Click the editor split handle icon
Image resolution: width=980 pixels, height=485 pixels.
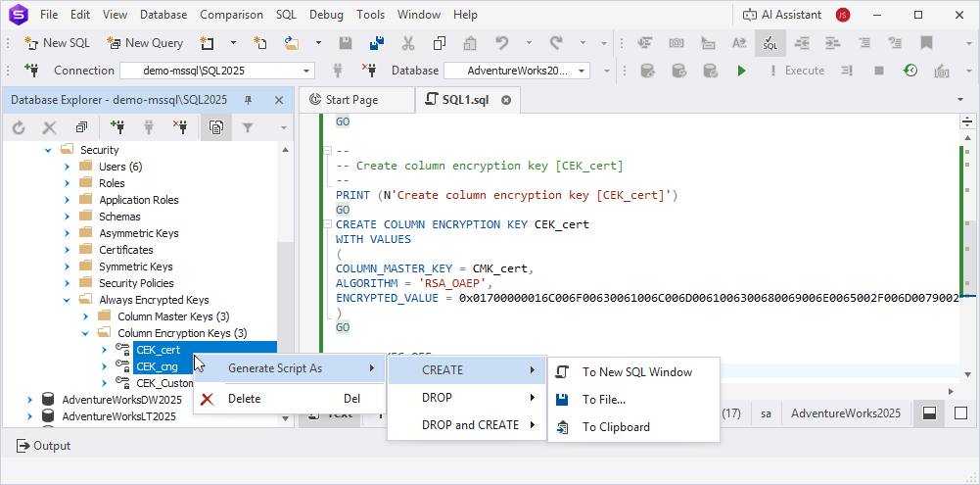coord(967,121)
